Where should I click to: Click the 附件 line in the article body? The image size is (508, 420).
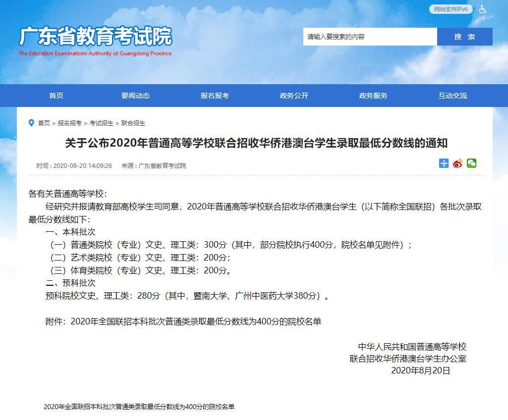[x=183, y=321]
